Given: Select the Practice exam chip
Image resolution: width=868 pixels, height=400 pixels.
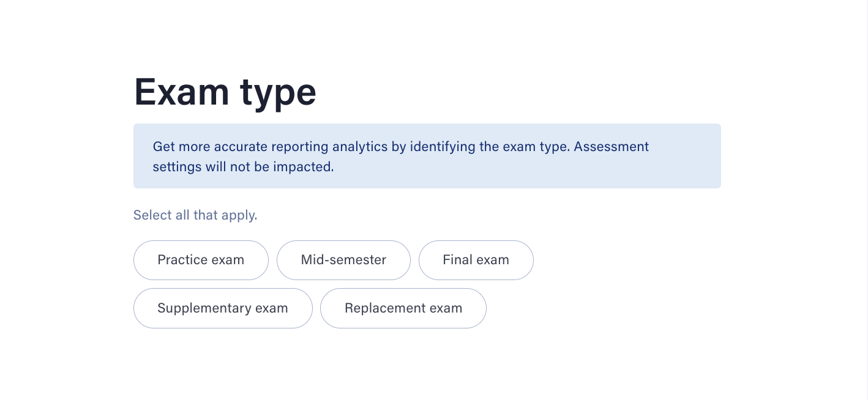Looking at the screenshot, I should coord(201,260).
